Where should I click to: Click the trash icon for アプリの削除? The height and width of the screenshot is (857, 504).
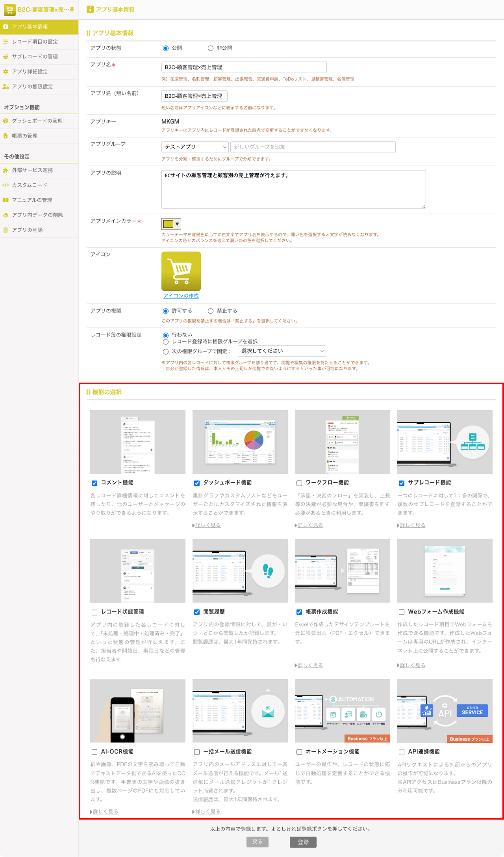(6, 230)
